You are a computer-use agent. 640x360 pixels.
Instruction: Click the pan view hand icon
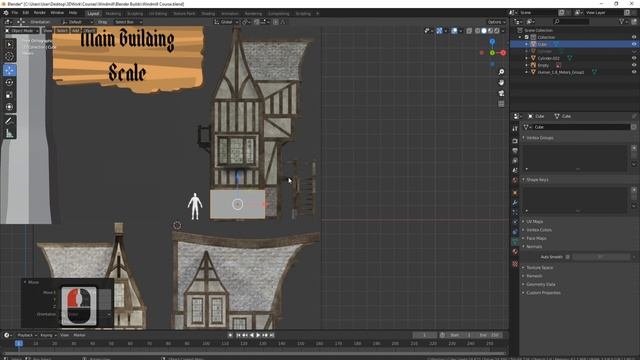click(501, 82)
